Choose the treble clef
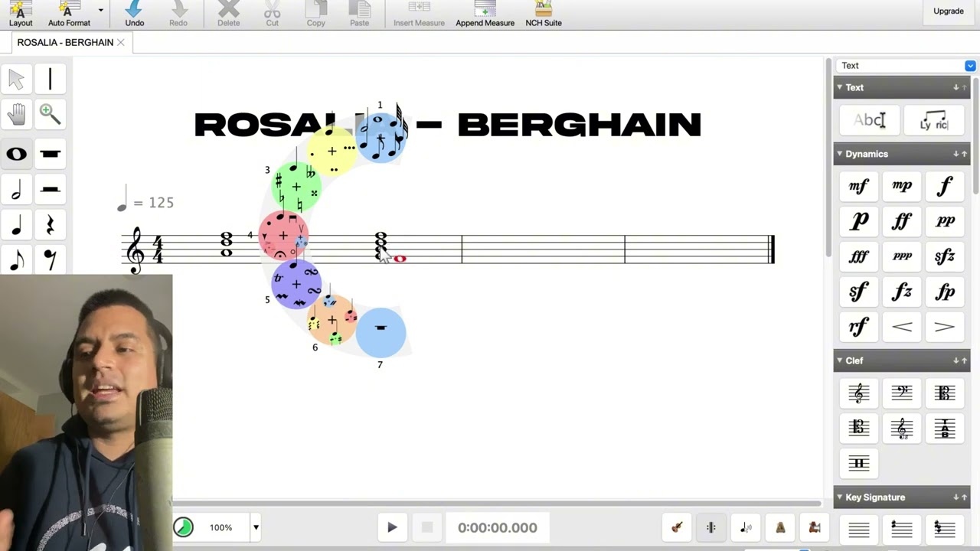 [859, 393]
